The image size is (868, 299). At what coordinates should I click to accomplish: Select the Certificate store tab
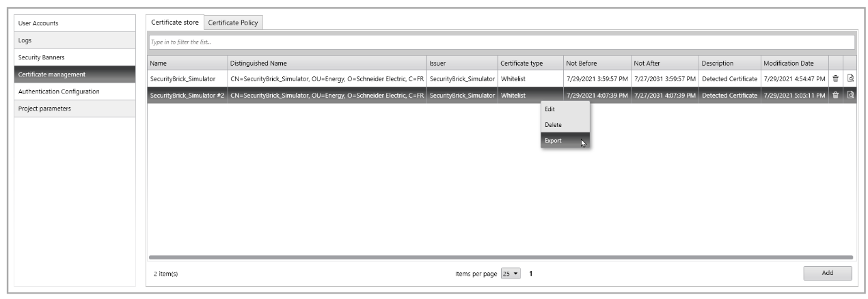175,23
